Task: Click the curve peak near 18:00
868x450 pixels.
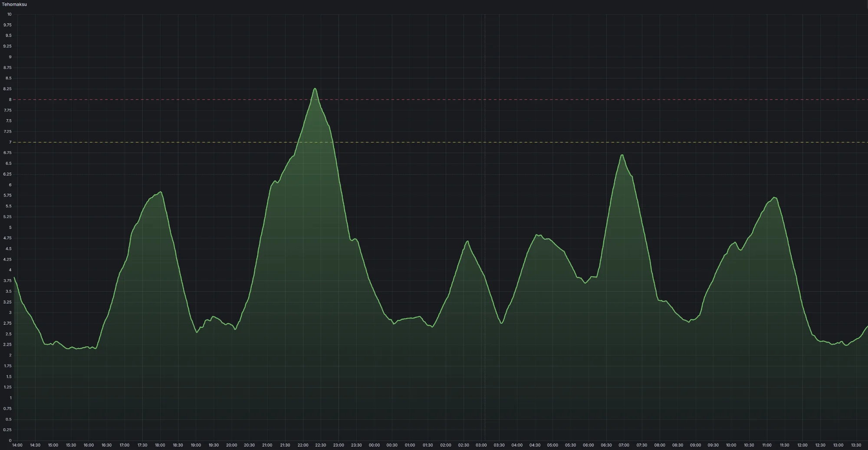Action: 161,192
